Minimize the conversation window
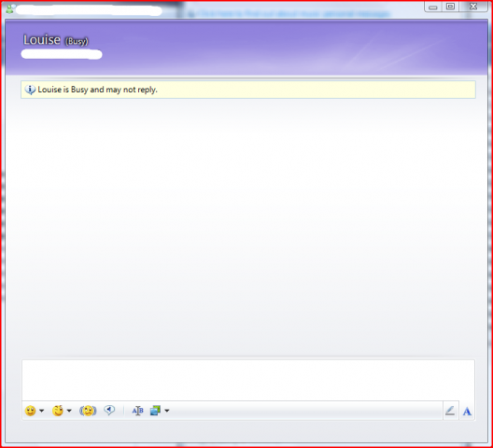The image size is (493, 448). pyautogui.click(x=433, y=7)
